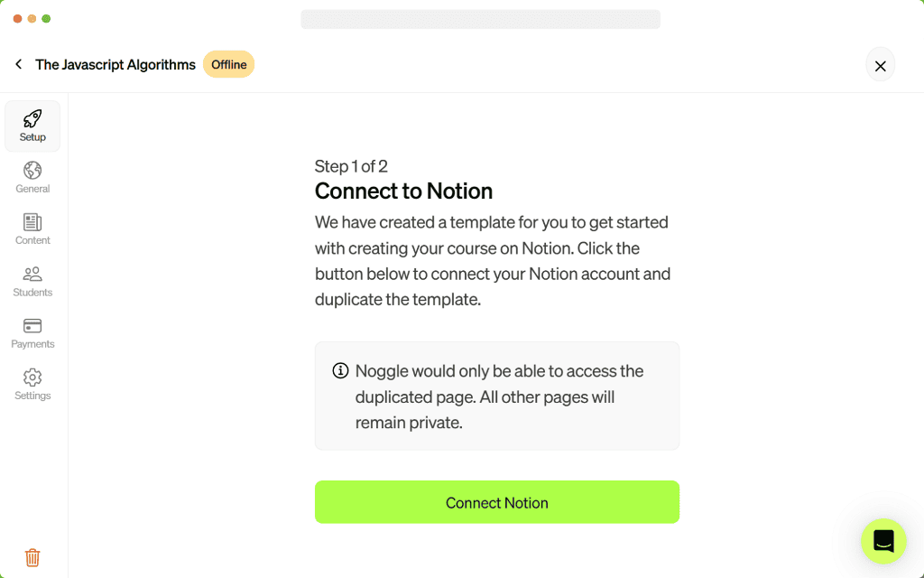Navigate back using the arrow beside the course title
This screenshot has height=578, width=924.
[18, 64]
